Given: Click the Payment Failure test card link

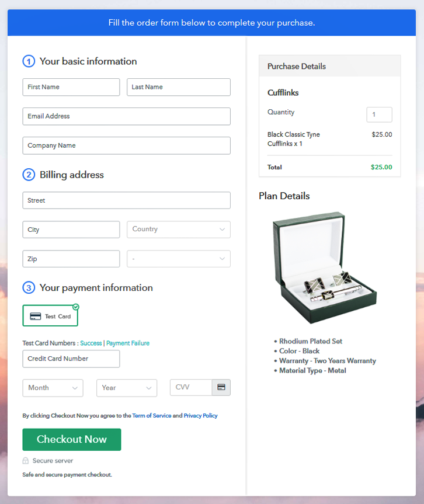Looking at the screenshot, I should (x=128, y=343).
